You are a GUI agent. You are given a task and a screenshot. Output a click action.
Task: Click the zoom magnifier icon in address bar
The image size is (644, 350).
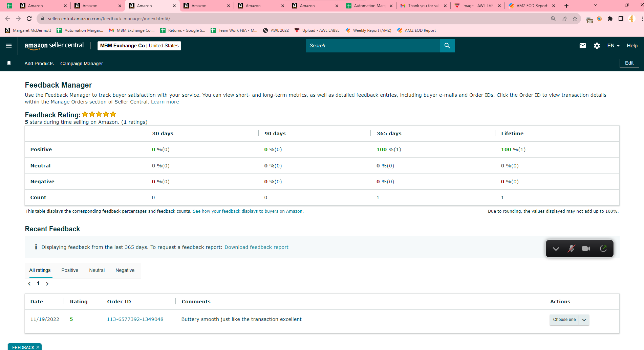[x=553, y=19]
